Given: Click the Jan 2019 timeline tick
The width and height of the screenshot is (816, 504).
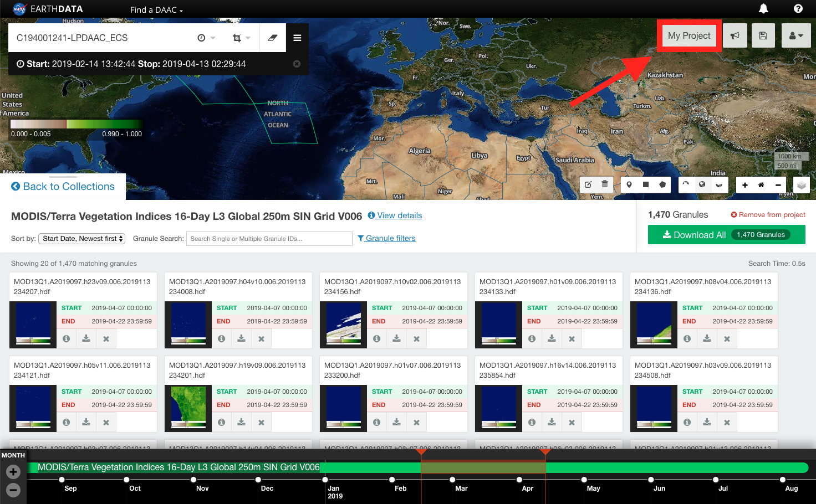Looking at the screenshot, I should pos(325,480).
